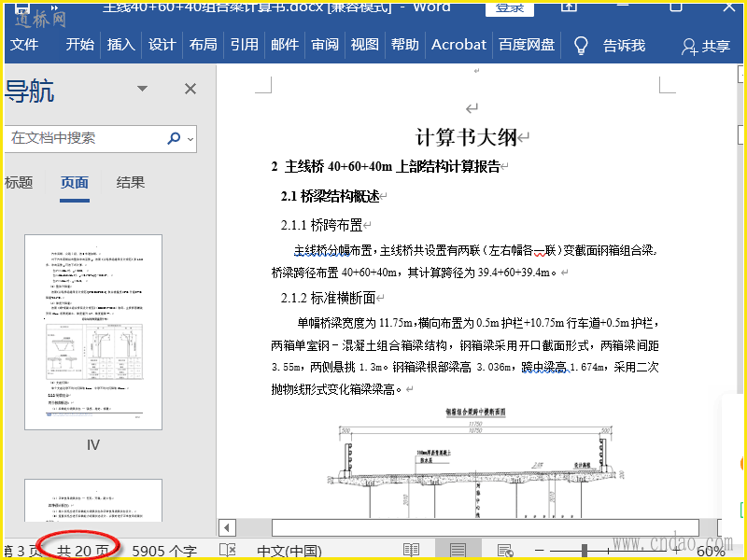The image size is (747, 560).
Task: Open the 插入 ribbon tab
Action: coord(121,45)
